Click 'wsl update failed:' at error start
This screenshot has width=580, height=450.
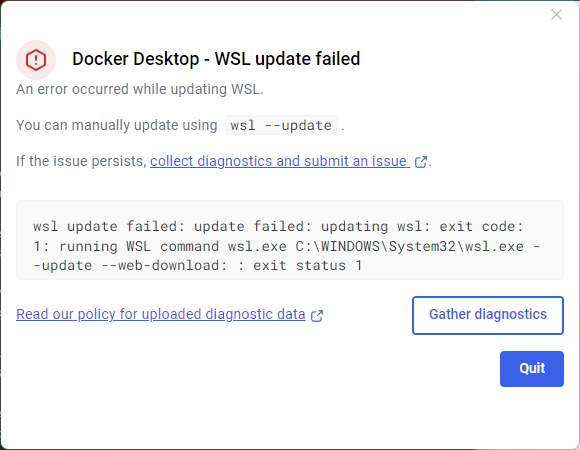[109, 226]
